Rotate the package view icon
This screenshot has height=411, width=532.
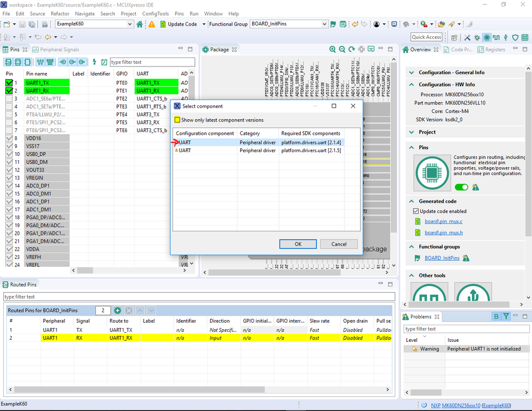[x=351, y=49]
